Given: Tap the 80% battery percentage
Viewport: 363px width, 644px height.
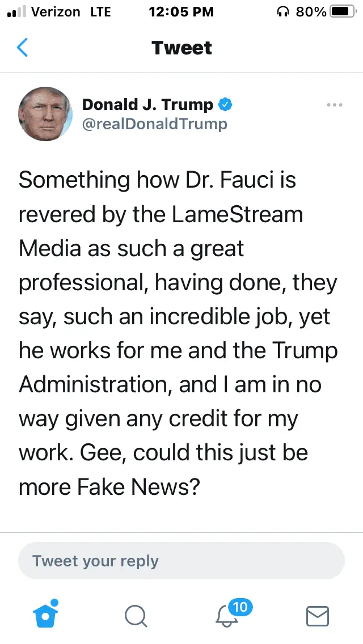Looking at the screenshot, I should click(310, 12).
